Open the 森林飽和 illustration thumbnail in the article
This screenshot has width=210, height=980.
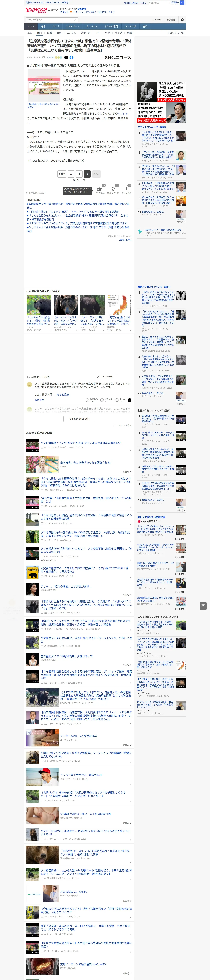(x=44, y=85)
